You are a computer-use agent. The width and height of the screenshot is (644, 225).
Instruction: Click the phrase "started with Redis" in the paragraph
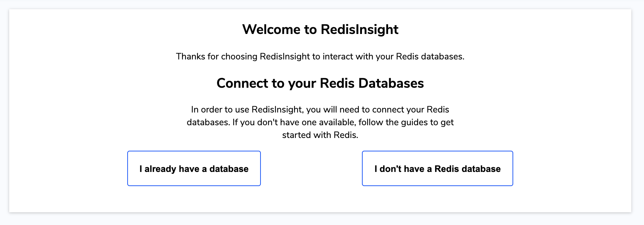pyautogui.click(x=320, y=135)
